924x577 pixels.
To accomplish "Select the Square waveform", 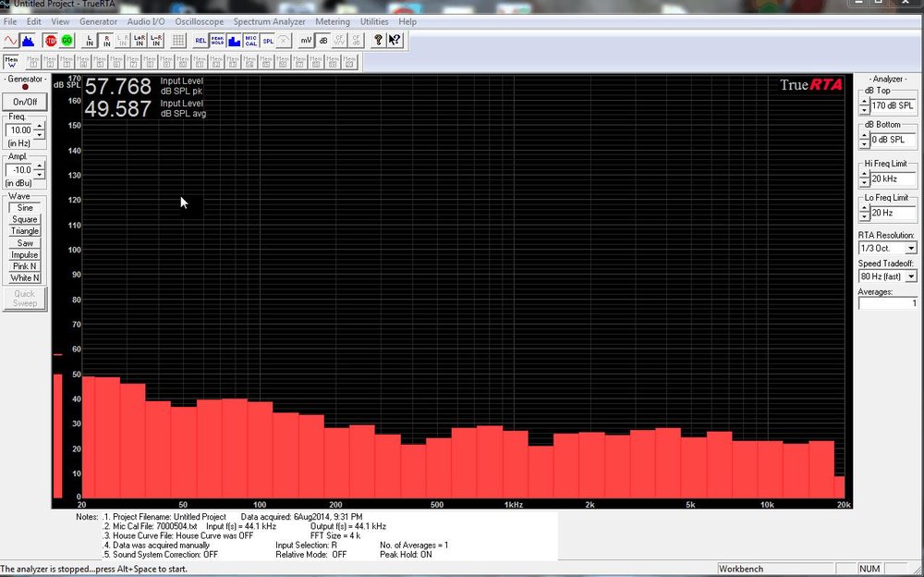I will (25, 219).
